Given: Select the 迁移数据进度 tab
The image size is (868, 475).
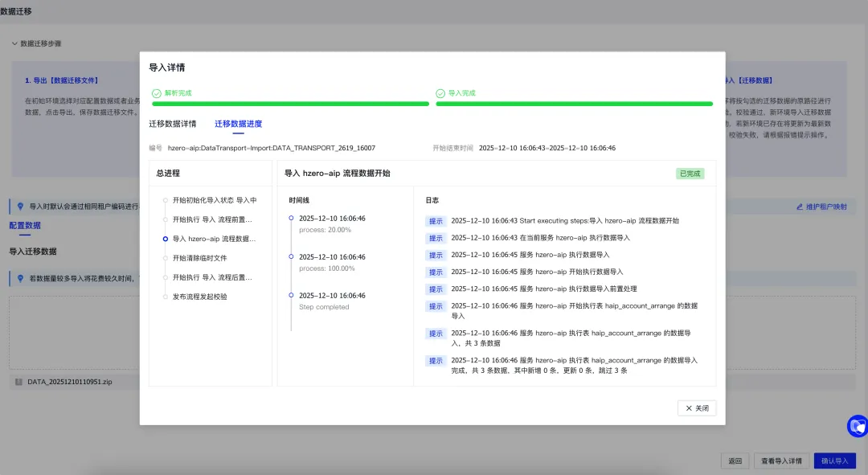Looking at the screenshot, I should click(x=238, y=124).
